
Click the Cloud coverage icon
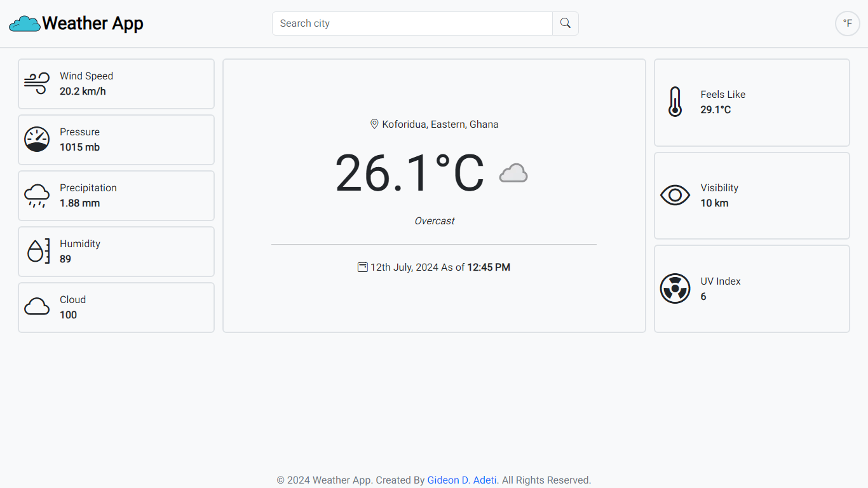37,306
